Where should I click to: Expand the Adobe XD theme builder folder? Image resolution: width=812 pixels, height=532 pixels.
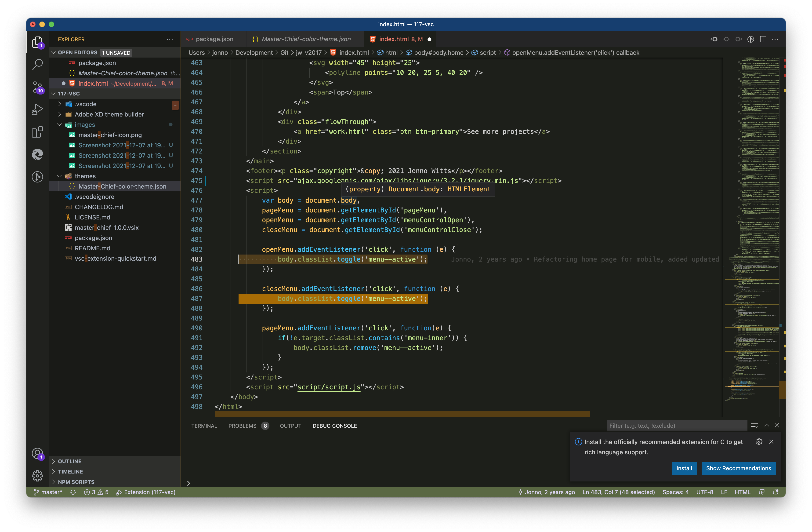pos(109,114)
